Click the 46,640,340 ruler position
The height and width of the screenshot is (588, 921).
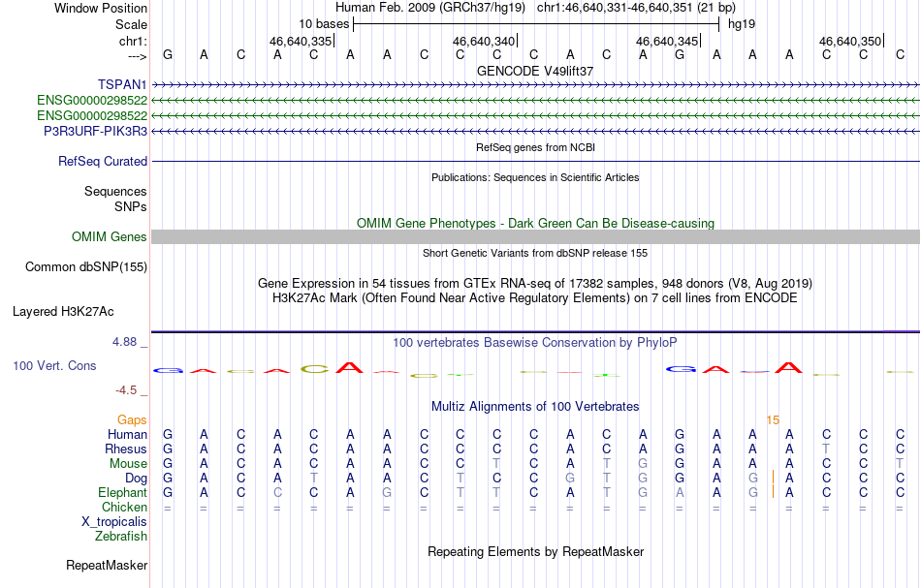point(484,41)
